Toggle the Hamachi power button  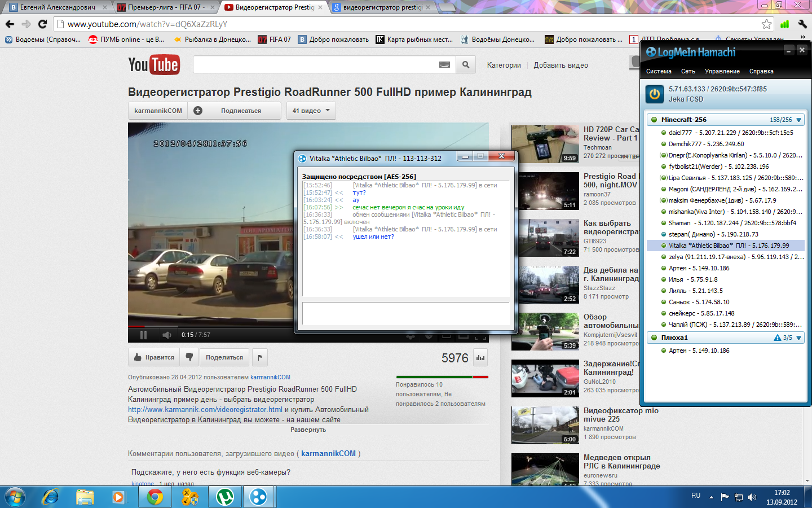[x=655, y=94]
